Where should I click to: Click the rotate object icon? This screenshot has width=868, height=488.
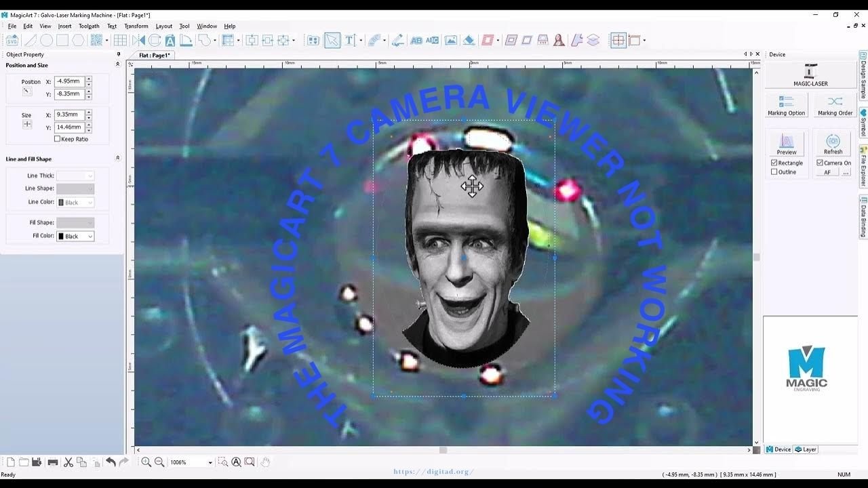[x=155, y=41]
